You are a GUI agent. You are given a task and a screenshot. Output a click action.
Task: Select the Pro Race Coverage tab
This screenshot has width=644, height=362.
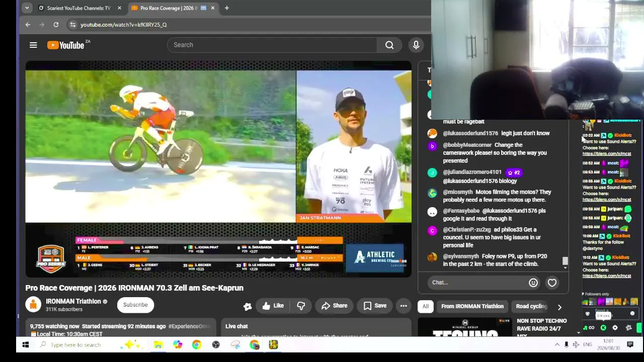point(168,8)
